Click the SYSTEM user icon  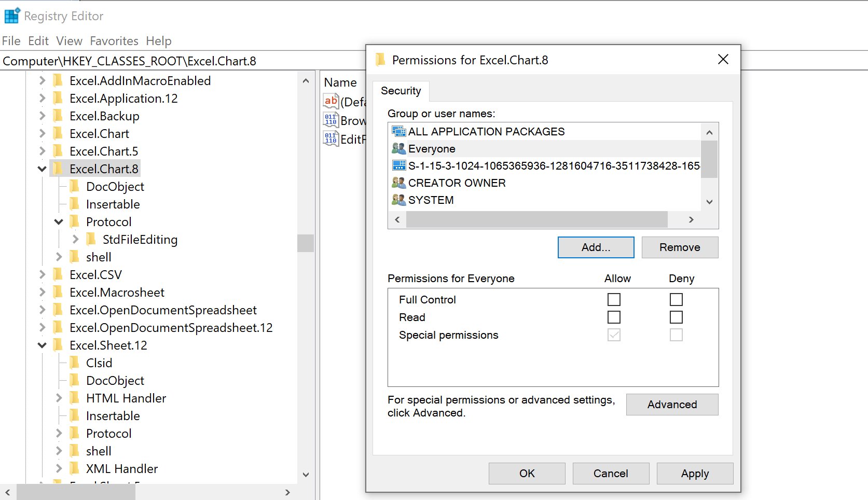pos(398,200)
